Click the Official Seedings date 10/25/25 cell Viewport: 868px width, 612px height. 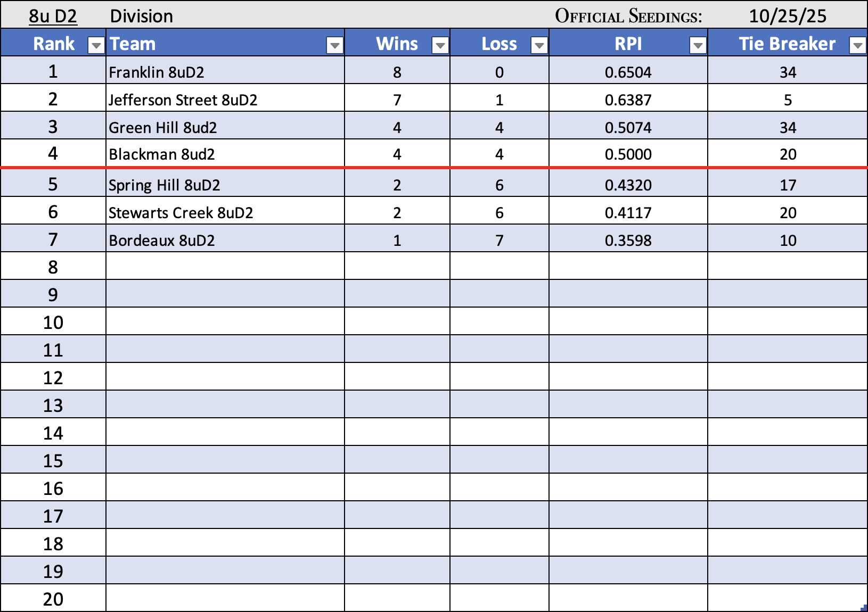(787, 16)
